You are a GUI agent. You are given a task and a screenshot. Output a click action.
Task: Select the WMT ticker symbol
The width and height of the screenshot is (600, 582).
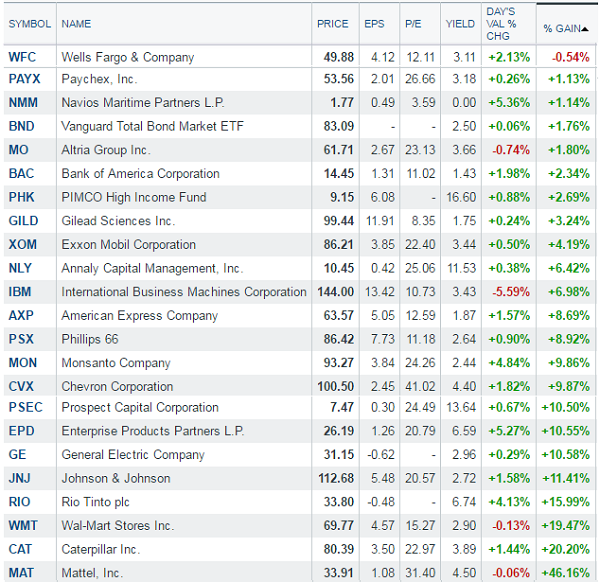click(x=23, y=525)
